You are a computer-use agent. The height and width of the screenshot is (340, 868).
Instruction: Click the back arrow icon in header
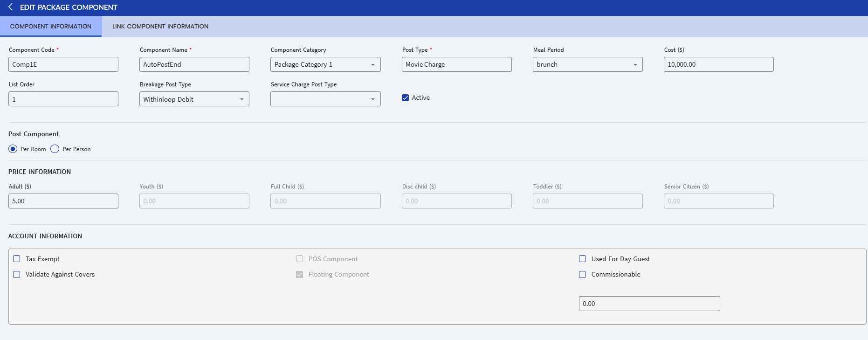coord(10,7)
